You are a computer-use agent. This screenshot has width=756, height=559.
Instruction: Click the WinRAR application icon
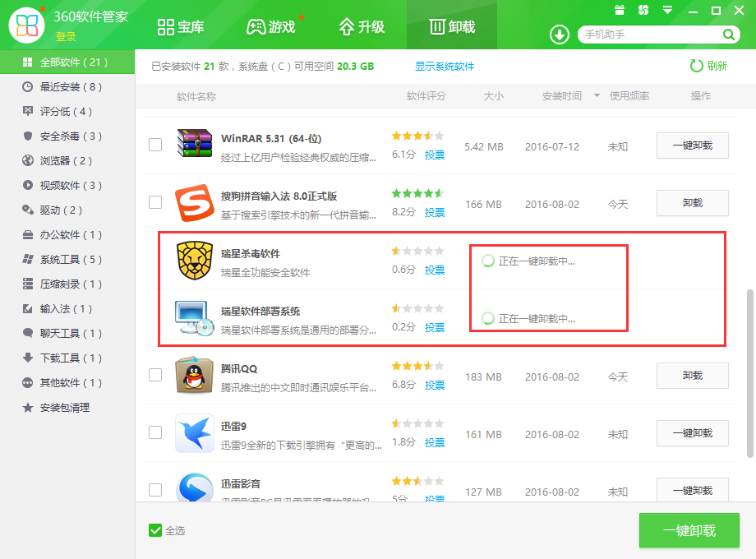click(194, 143)
